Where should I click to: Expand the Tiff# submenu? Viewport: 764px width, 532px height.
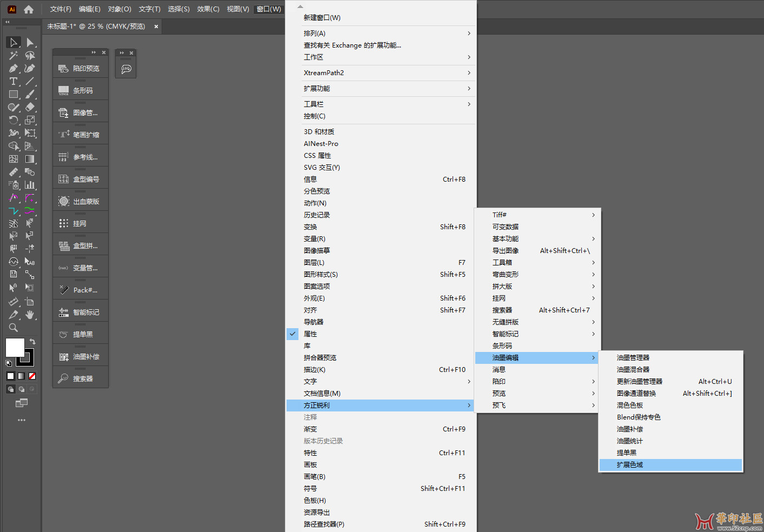pyautogui.click(x=536, y=215)
